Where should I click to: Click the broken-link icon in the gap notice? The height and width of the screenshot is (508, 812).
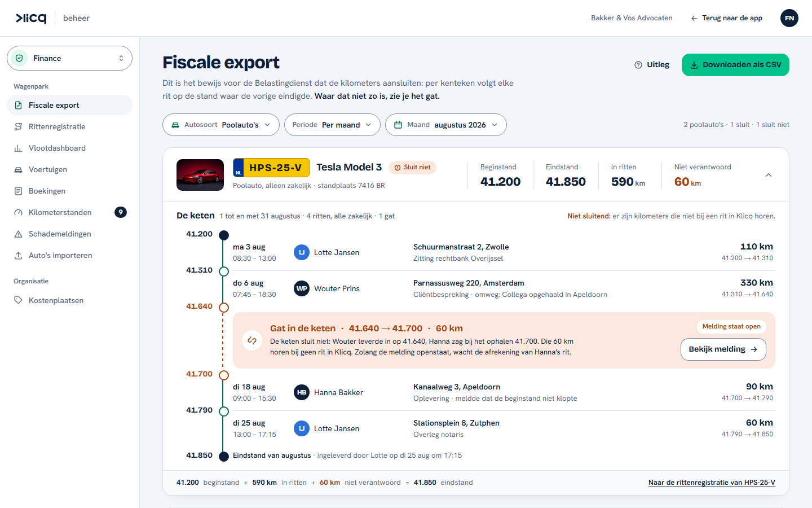click(x=252, y=340)
